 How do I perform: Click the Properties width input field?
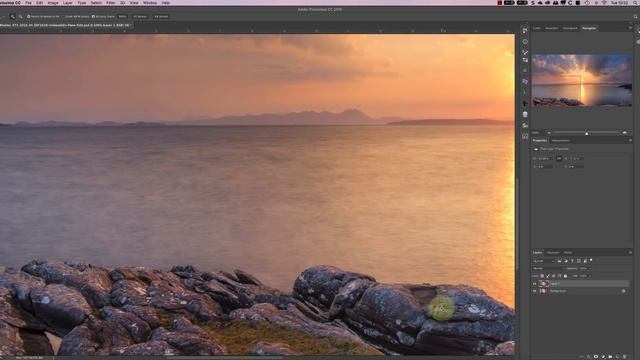[545, 158]
